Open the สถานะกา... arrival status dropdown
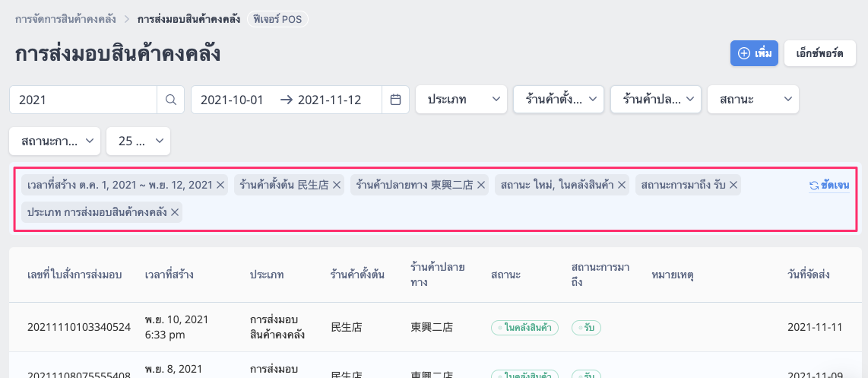The height and width of the screenshot is (378, 868). [x=55, y=141]
